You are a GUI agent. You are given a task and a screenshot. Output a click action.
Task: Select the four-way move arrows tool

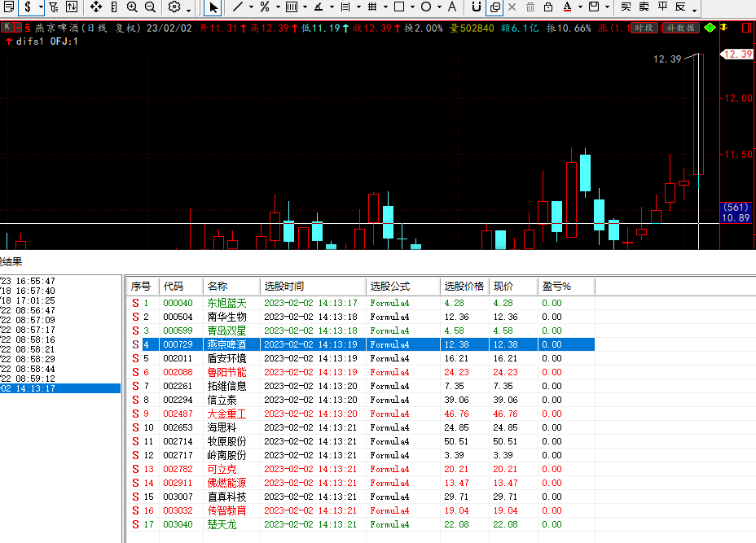coord(95,7)
